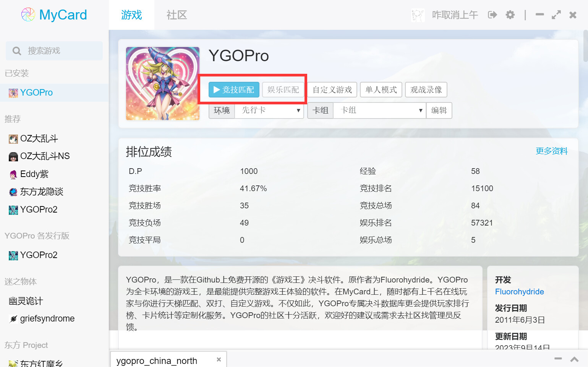Click the D.P value 1000
Screen dimensions: 588x367
[249, 171]
